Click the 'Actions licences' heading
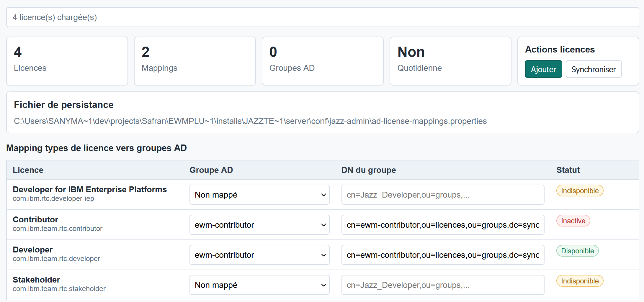Screen dimensions: 644x302 [x=560, y=49]
